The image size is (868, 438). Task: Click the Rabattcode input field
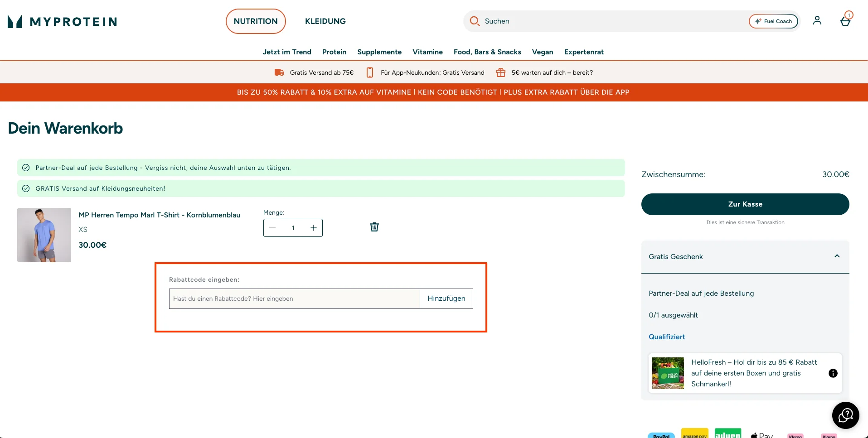click(x=295, y=299)
